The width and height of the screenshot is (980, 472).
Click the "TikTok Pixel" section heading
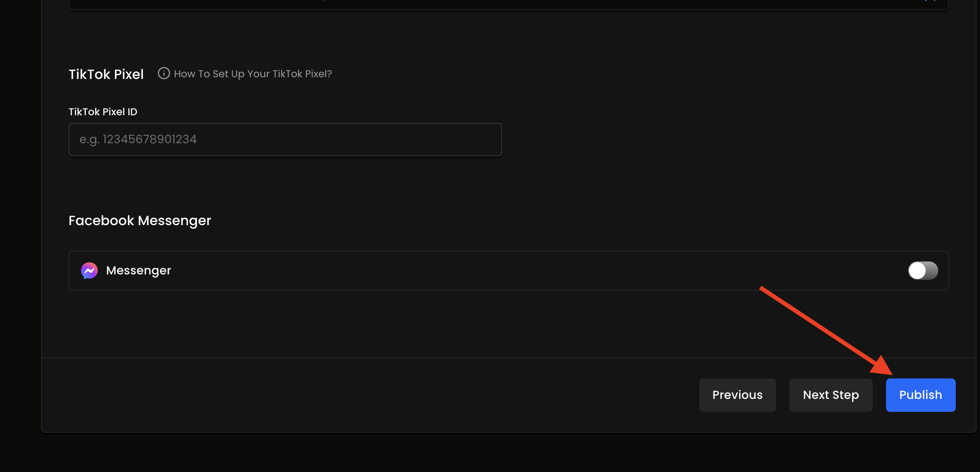tap(106, 74)
